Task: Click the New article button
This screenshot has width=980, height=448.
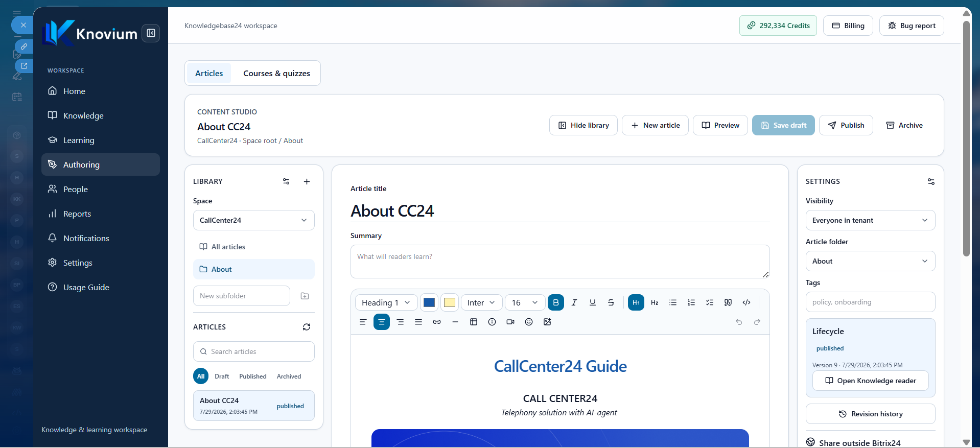Action: tap(655, 125)
